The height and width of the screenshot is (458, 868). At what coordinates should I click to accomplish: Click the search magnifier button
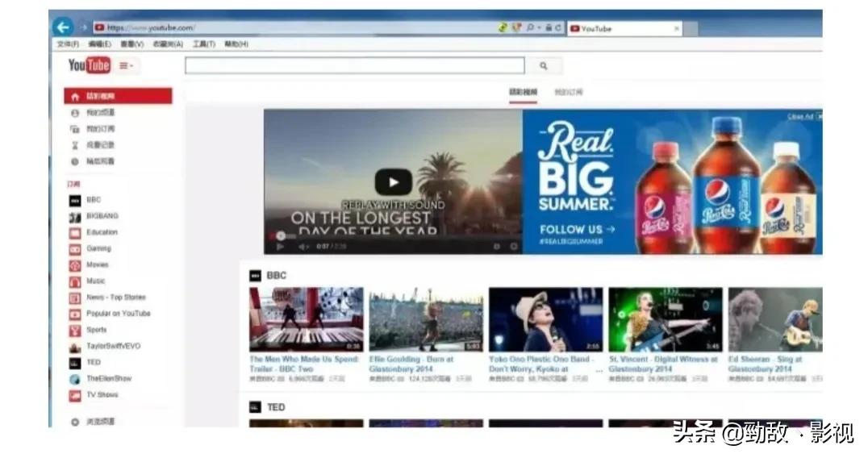543,66
